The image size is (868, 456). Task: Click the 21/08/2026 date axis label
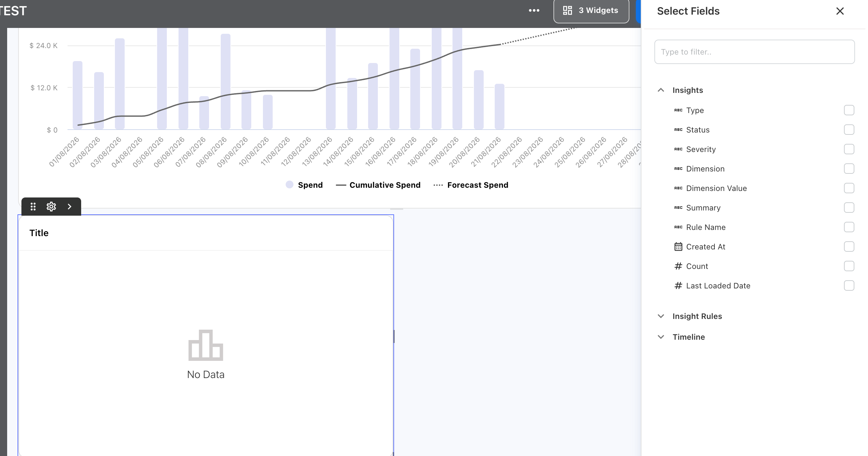[486, 152]
